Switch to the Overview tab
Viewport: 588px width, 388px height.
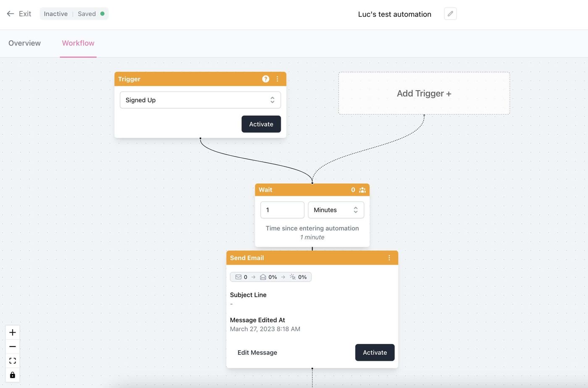click(24, 43)
